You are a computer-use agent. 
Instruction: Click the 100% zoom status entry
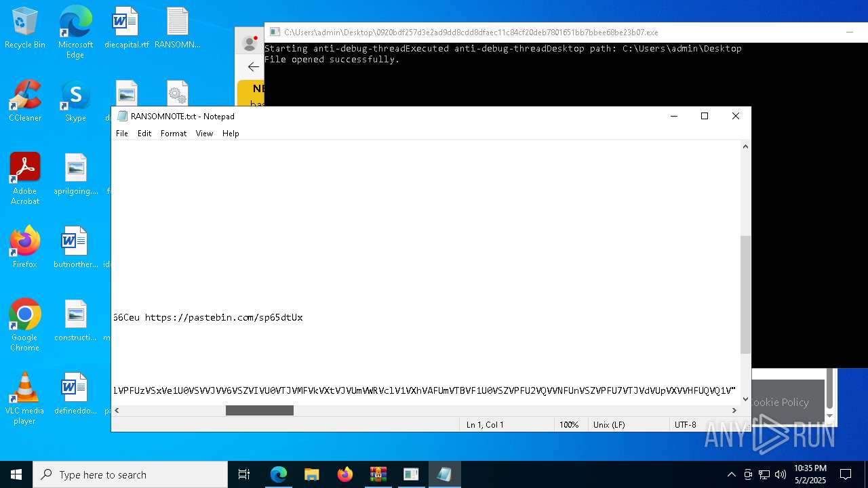[x=568, y=424]
